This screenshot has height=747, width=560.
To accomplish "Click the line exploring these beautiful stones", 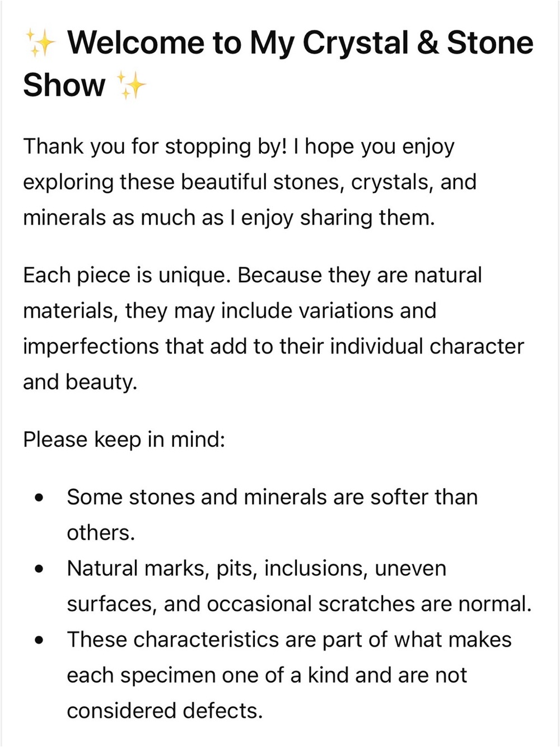I will point(249,182).
